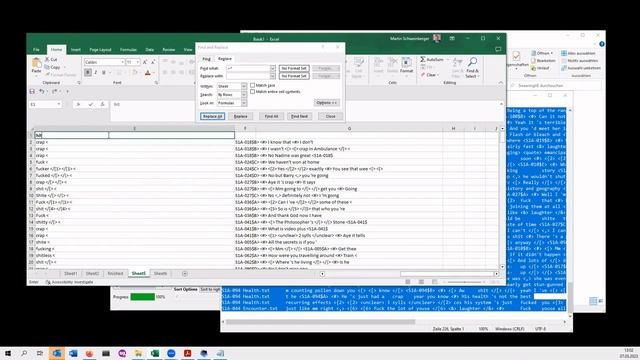Screen dimensions: 640x360
Task: Open the font color dropdown arrow
Action: 153,73
